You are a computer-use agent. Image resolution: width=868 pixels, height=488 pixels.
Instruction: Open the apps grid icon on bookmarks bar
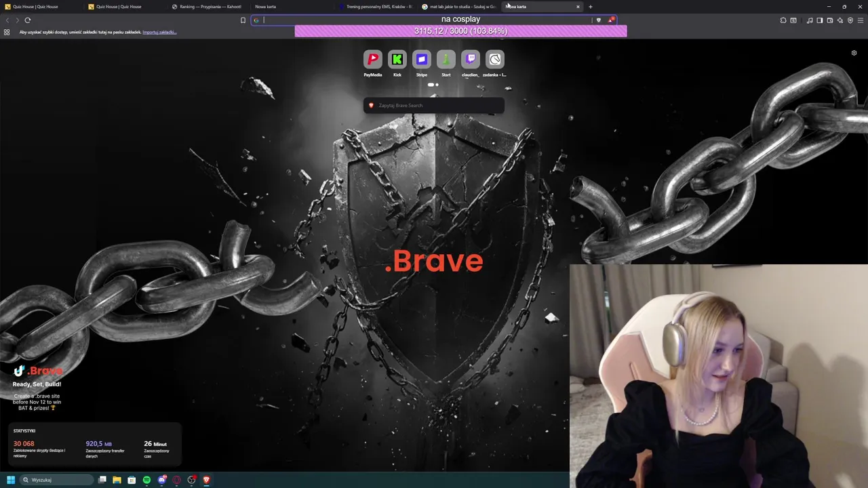[7, 32]
